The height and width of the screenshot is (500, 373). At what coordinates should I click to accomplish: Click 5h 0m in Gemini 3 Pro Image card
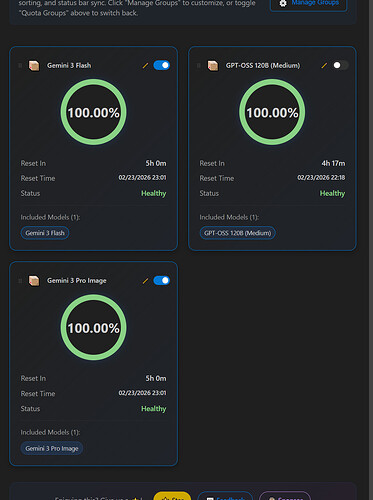point(156,379)
